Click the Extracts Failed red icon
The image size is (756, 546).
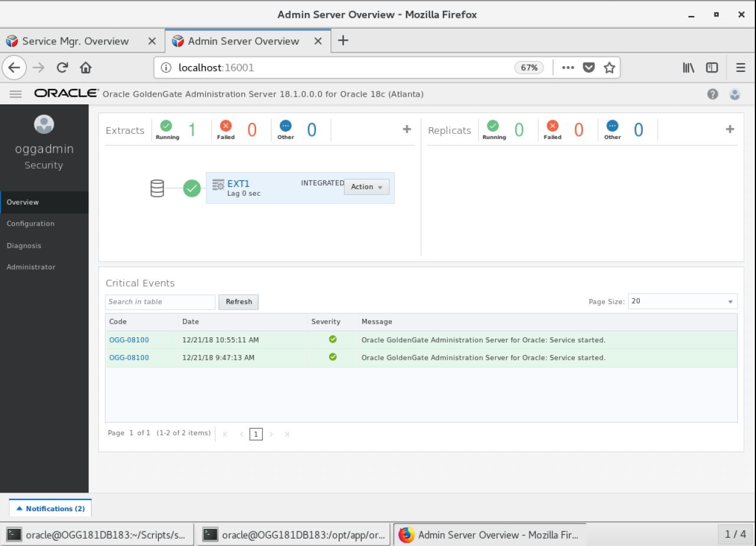point(226,126)
